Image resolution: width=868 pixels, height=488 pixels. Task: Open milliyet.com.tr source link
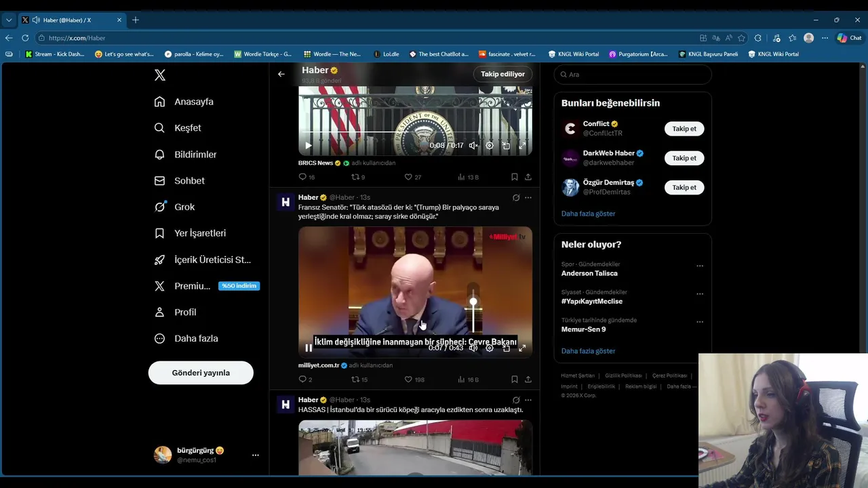pyautogui.click(x=319, y=365)
